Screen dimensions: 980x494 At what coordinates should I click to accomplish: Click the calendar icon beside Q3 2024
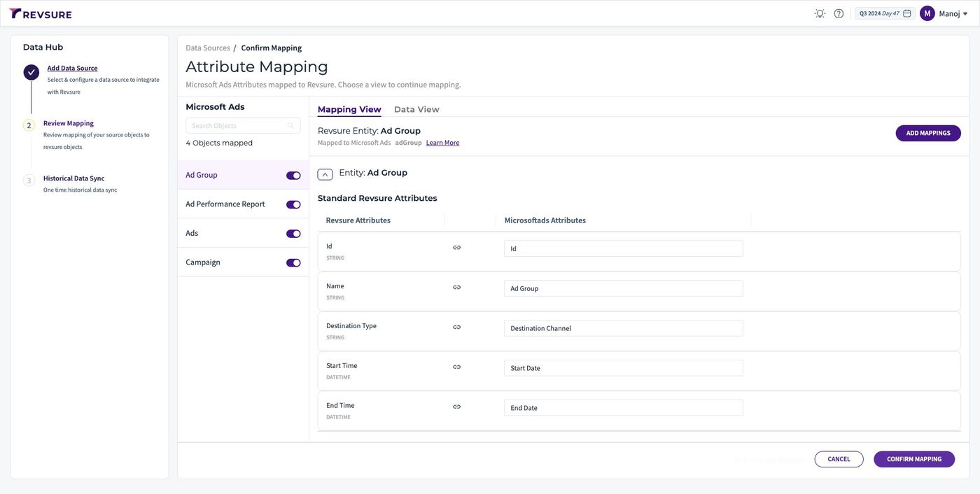coord(907,13)
